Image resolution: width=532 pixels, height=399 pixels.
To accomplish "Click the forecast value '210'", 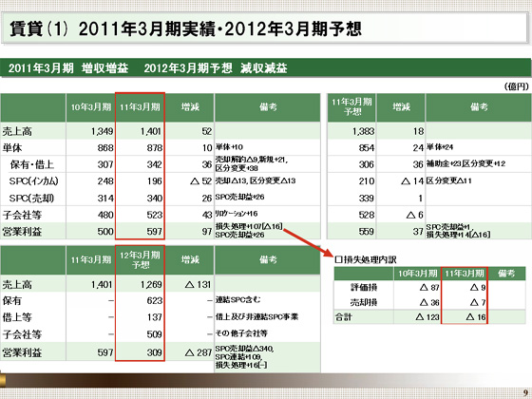I will pos(367,181).
